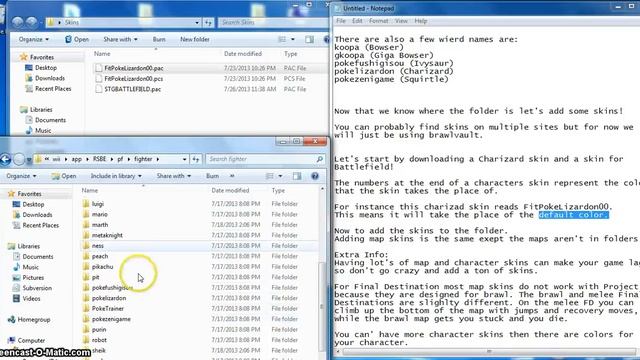The width and height of the screenshot is (640, 360).
Task: Open view options arrow in fighter window
Action: click(x=280, y=176)
